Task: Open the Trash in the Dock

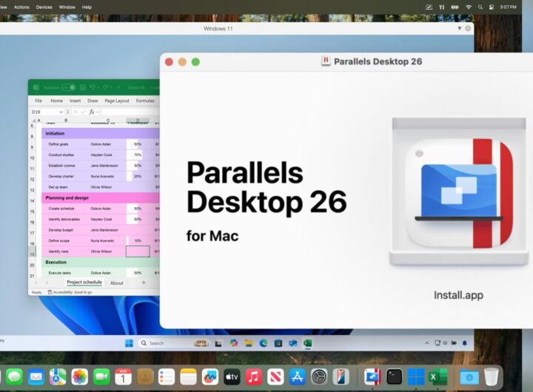Action: tap(492, 376)
